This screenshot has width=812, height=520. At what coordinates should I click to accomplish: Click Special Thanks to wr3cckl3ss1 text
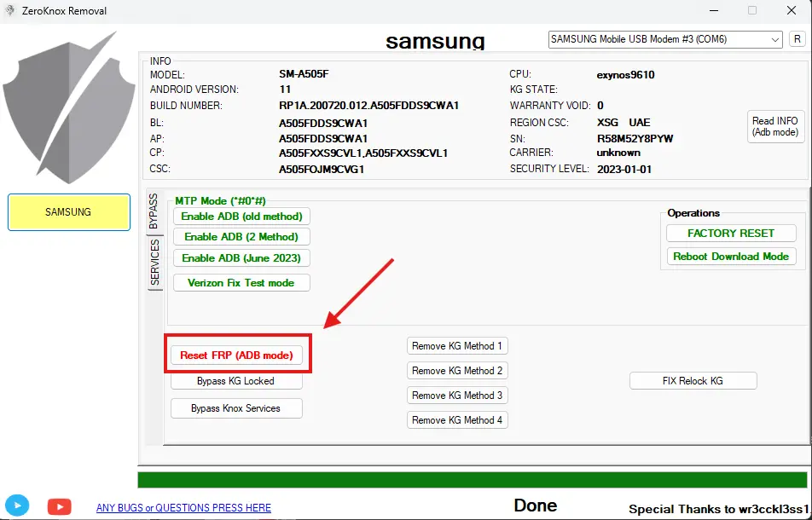coord(719,509)
